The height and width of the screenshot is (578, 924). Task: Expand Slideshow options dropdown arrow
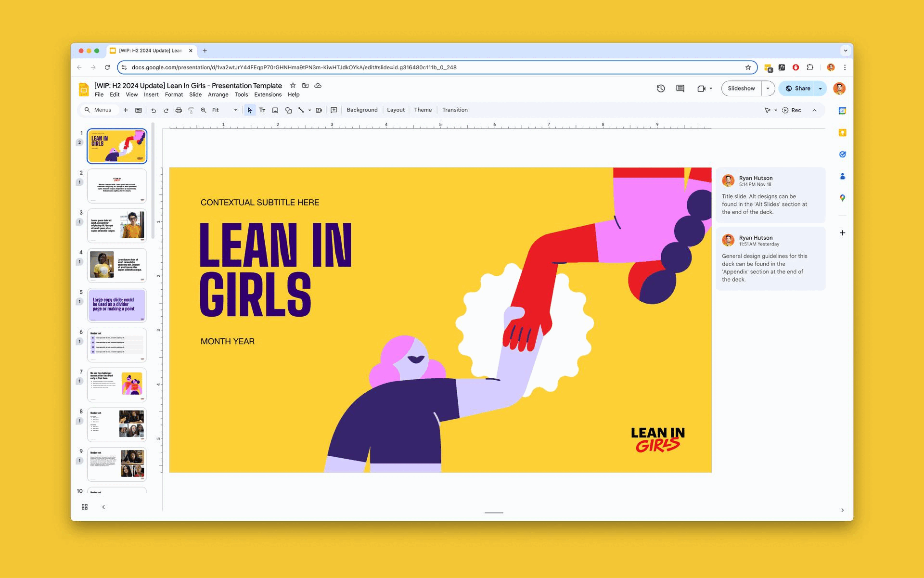tap(768, 89)
